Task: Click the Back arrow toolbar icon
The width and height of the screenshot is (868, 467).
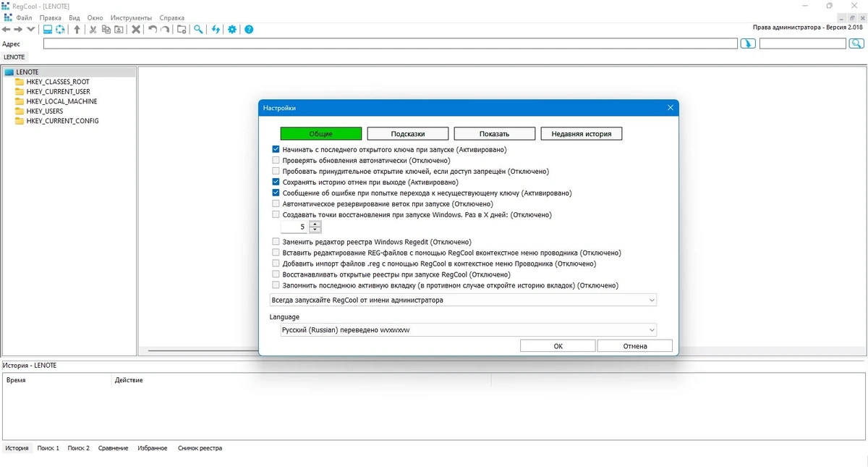Action: pyautogui.click(x=7, y=30)
